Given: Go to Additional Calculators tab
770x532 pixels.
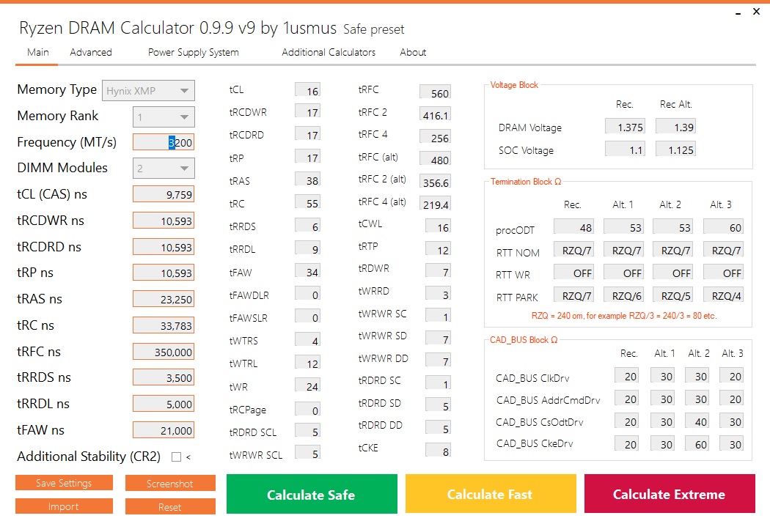Looking at the screenshot, I should click(329, 52).
